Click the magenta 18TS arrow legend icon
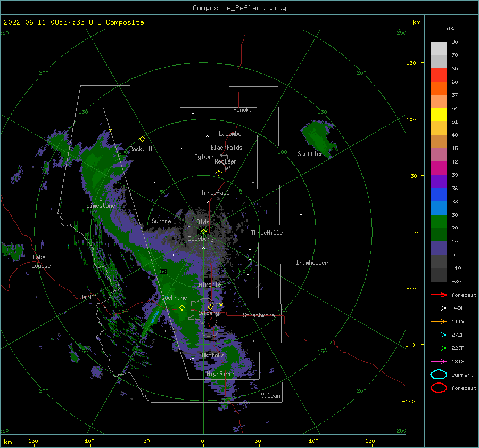The height and width of the screenshot is (448, 479). (x=439, y=362)
